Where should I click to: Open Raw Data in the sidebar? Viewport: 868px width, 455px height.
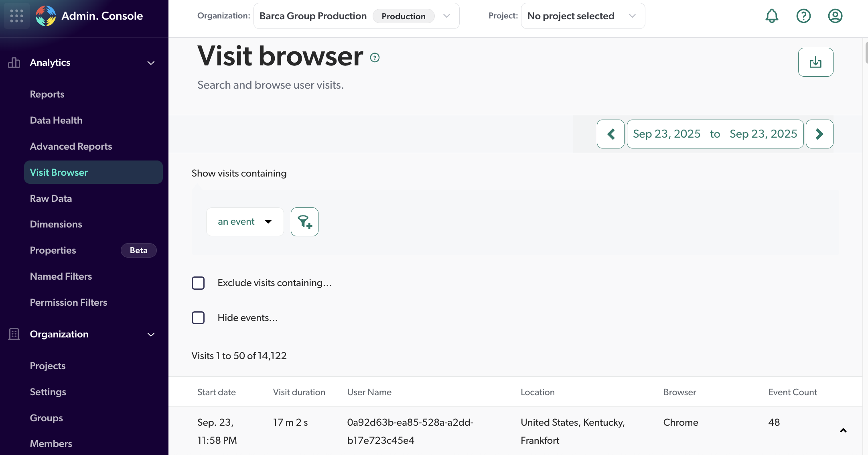pyautogui.click(x=51, y=198)
